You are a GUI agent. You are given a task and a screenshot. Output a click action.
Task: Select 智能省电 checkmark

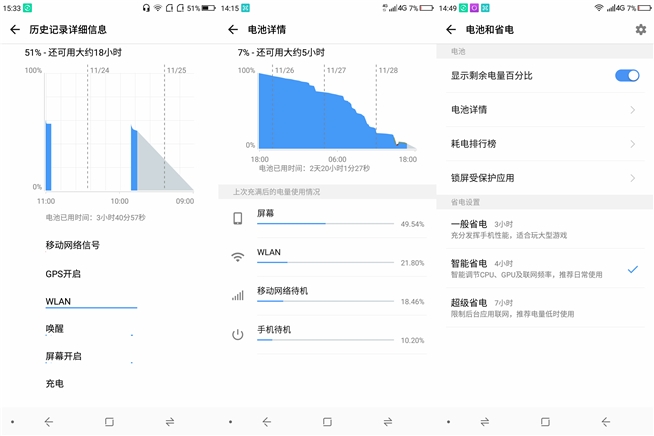[633, 269]
